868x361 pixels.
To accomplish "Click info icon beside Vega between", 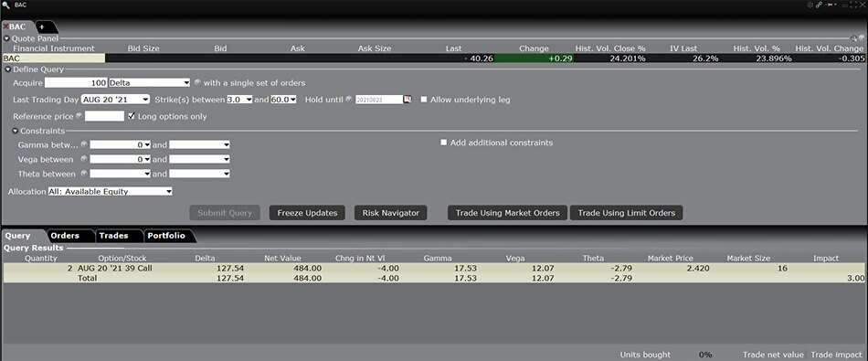I will click(83, 159).
